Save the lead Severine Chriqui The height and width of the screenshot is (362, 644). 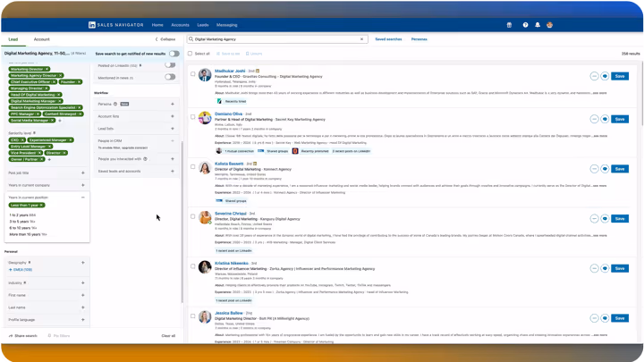coord(620,219)
